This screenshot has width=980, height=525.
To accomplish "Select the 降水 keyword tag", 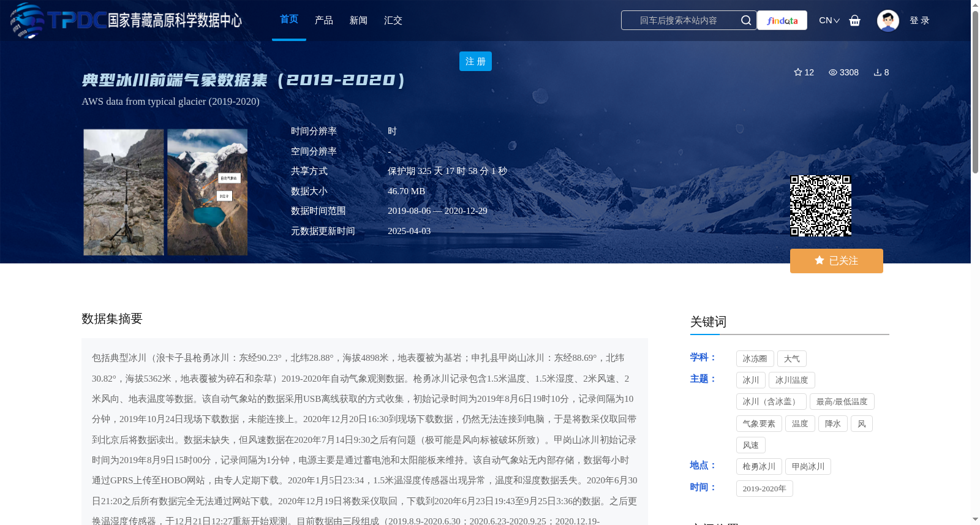I will [x=833, y=423].
